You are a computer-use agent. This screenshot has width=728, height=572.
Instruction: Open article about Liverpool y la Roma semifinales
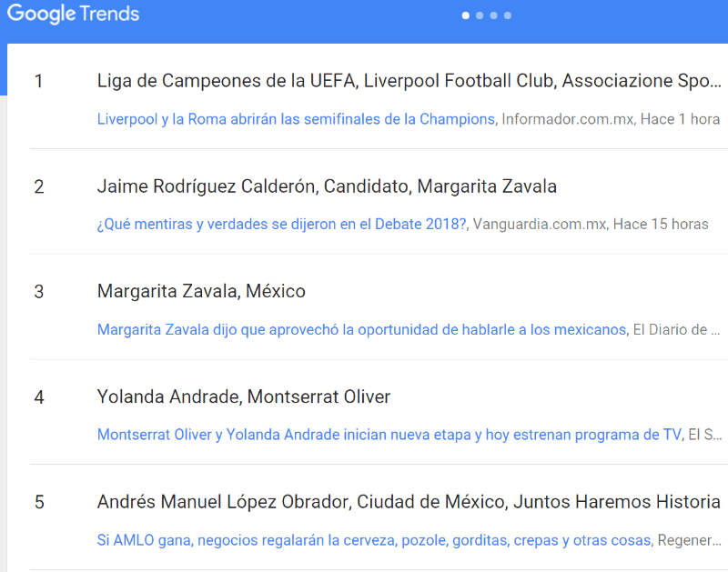pyautogui.click(x=296, y=119)
